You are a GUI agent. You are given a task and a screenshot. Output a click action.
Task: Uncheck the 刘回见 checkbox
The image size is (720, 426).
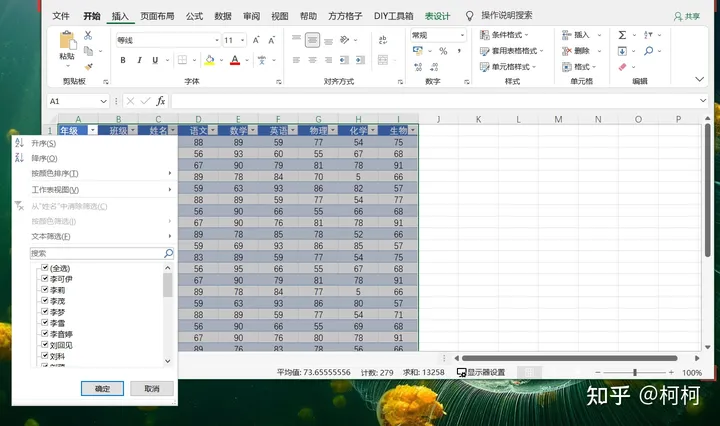point(45,344)
